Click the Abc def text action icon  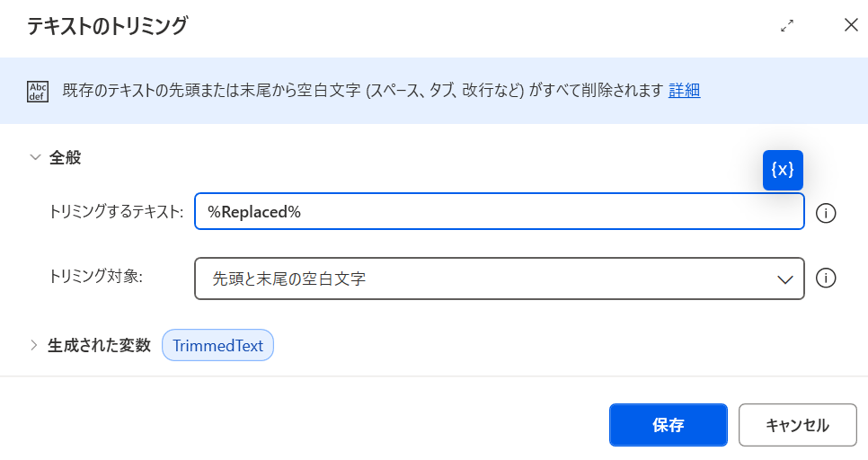[x=38, y=92]
